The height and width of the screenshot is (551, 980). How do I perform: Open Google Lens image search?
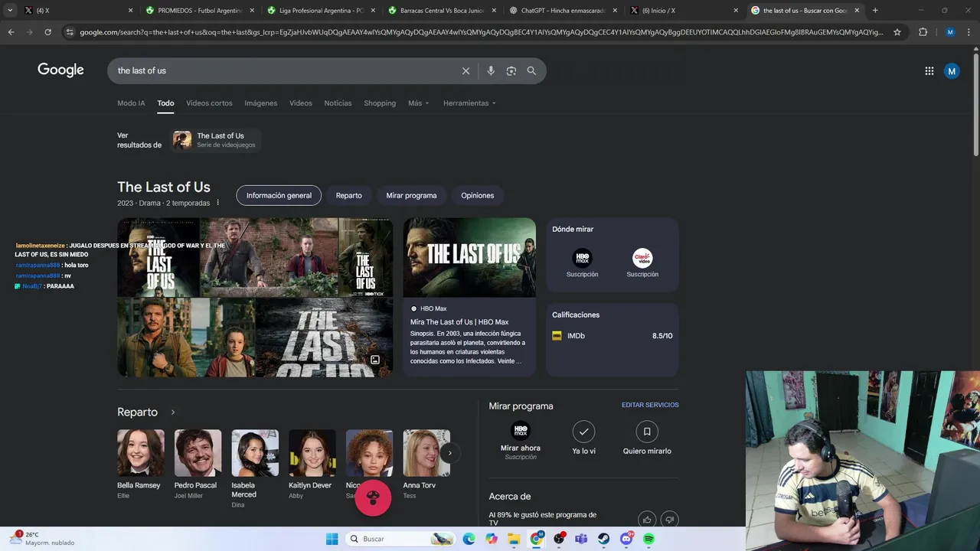[511, 70]
